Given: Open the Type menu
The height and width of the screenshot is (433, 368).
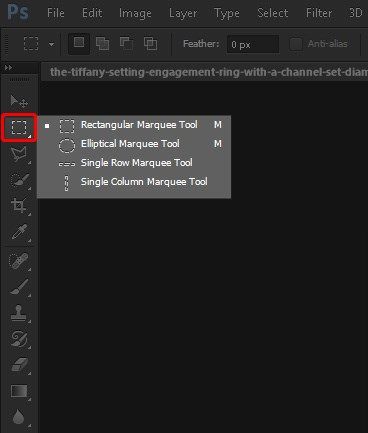Looking at the screenshot, I should point(227,13).
